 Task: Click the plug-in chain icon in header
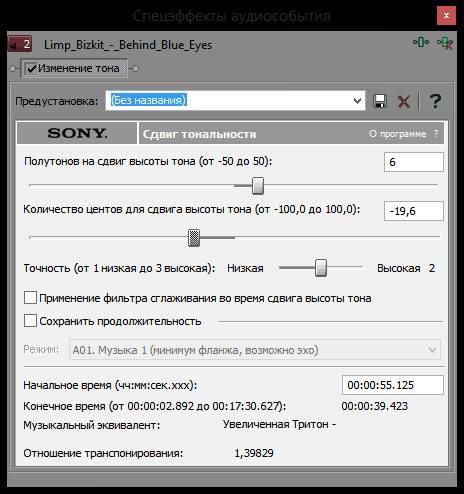click(421, 42)
